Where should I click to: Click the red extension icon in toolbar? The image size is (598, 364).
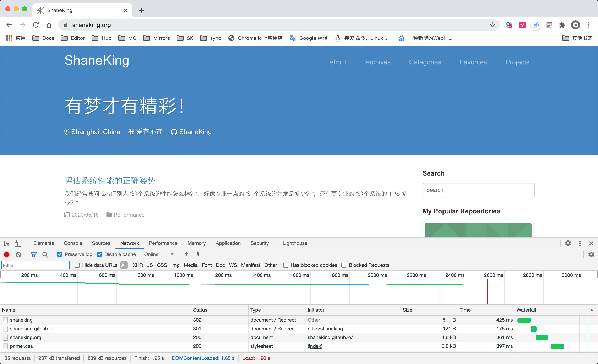click(x=522, y=25)
